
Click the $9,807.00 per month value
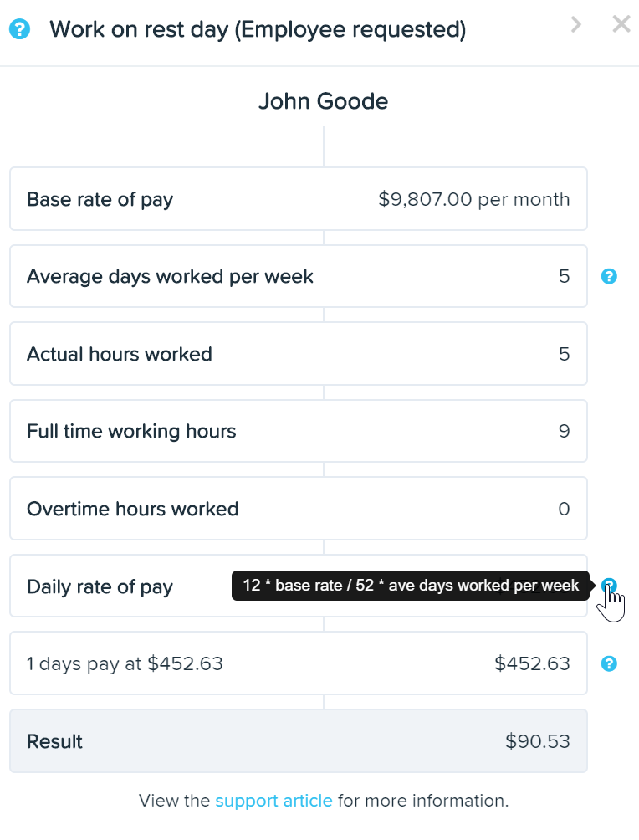[x=474, y=199]
